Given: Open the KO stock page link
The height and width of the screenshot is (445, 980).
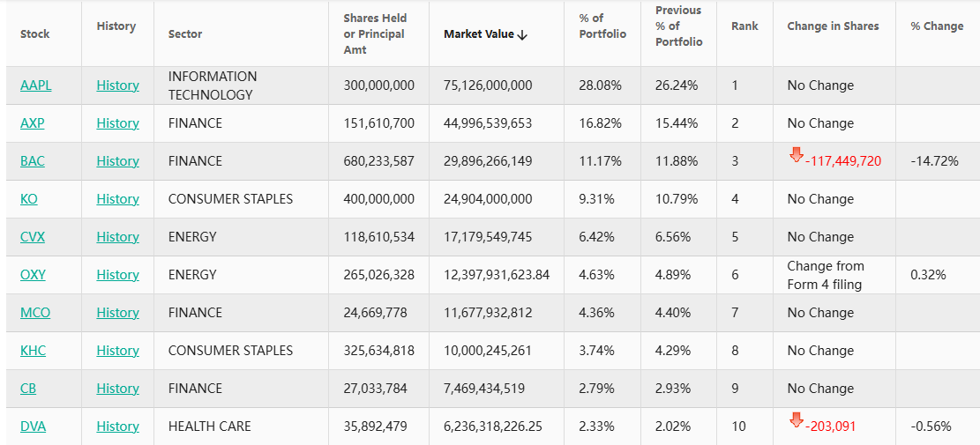Looking at the screenshot, I should point(29,199).
